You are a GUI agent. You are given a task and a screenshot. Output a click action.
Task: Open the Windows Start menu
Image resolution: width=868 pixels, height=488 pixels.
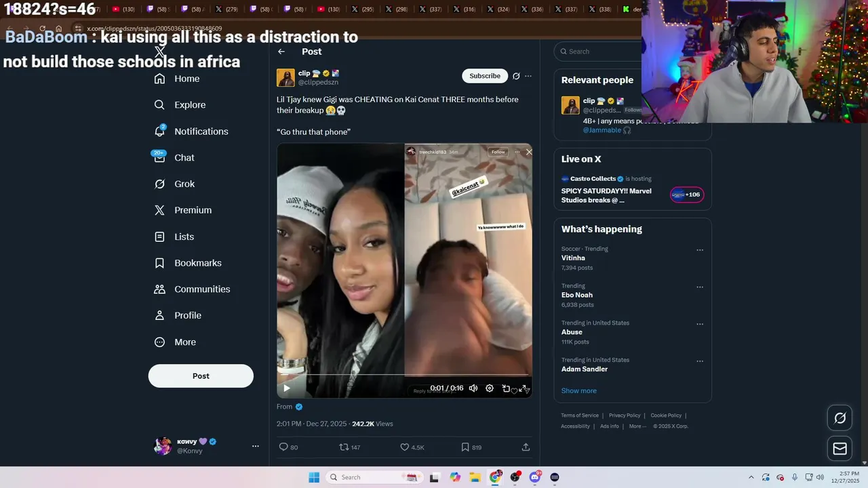(x=314, y=477)
